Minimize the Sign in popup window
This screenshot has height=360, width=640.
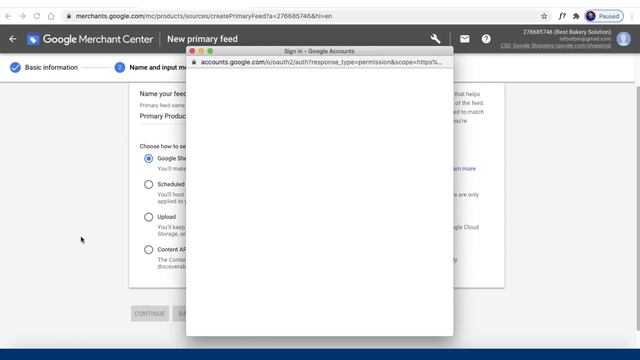pos(201,51)
